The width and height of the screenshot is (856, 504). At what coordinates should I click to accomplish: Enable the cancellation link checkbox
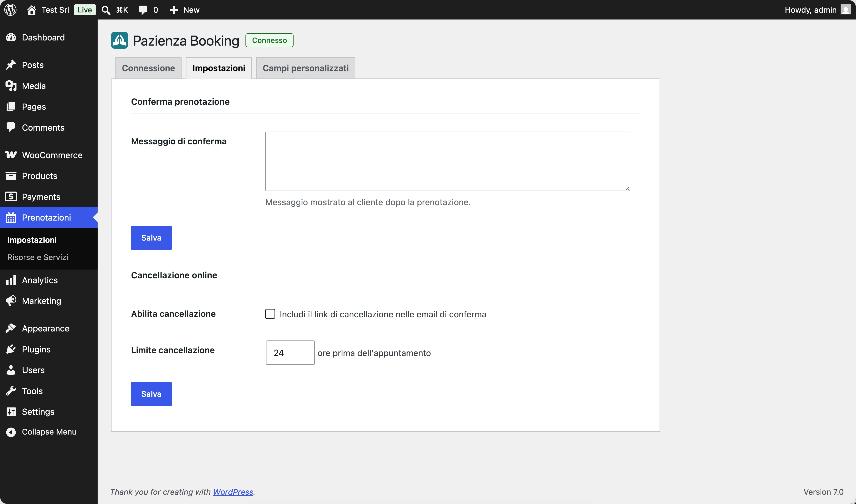point(270,314)
